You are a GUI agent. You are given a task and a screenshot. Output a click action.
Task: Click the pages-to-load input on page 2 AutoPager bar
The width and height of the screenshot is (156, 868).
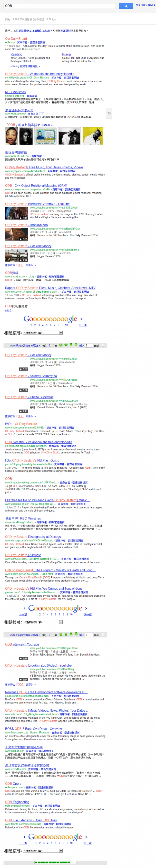point(89,345)
